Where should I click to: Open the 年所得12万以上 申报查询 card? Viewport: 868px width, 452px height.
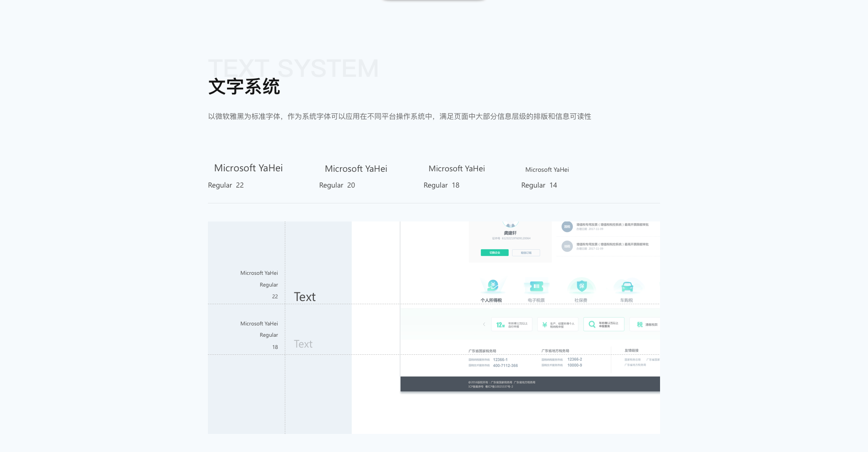point(604,324)
